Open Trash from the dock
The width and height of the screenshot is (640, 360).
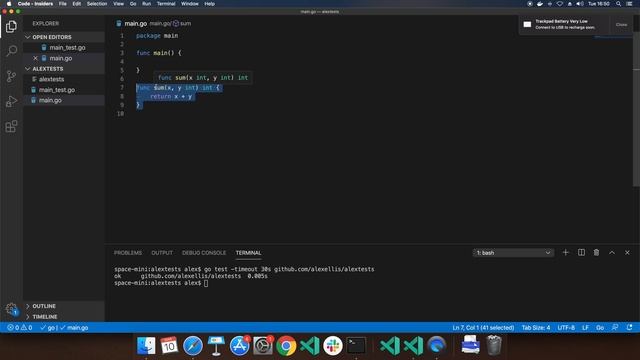[x=494, y=346]
